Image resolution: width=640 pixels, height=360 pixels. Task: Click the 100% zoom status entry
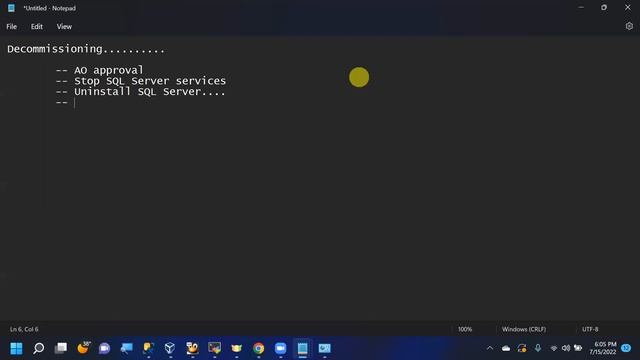(x=465, y=329)
